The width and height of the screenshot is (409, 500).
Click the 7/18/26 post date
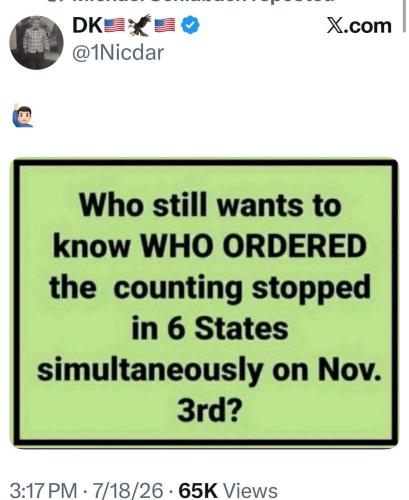pos(128,491)
